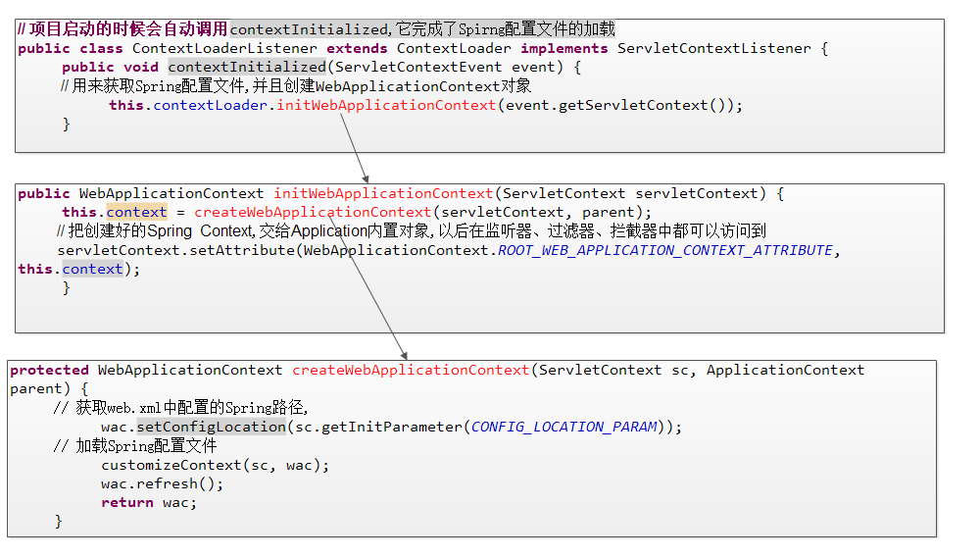Click 'servletContext.setAttribute' call text
This screenshot has height=557, width=980.
pyautogui.click(x=175, y=250)
